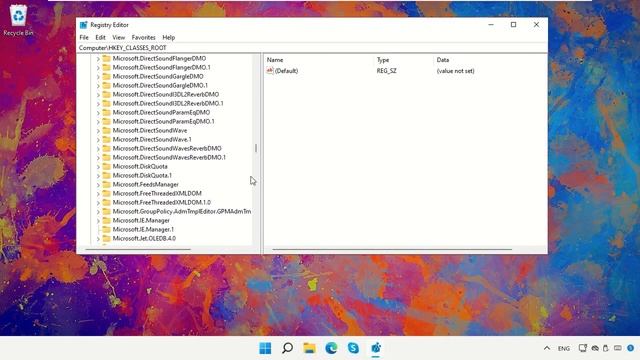Click the folder icon of Microsoft.IE.Manager
Screen dimensions: 640x360
pyautogui.click(x=107, y=220)
